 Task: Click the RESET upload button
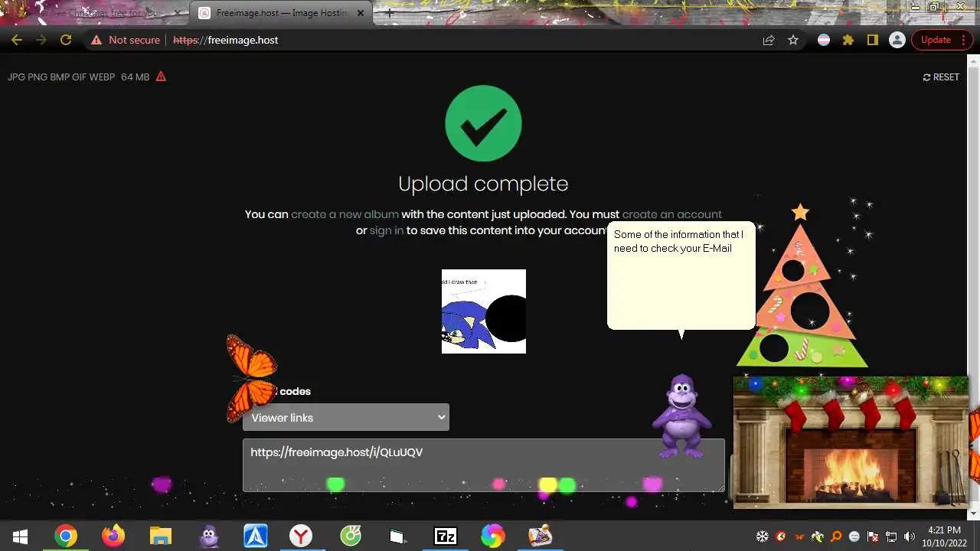coord(941,77)
